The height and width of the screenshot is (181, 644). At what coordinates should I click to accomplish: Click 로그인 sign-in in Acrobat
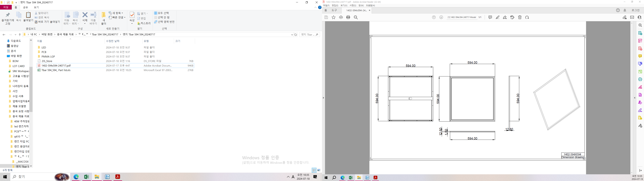click(635, 10)
